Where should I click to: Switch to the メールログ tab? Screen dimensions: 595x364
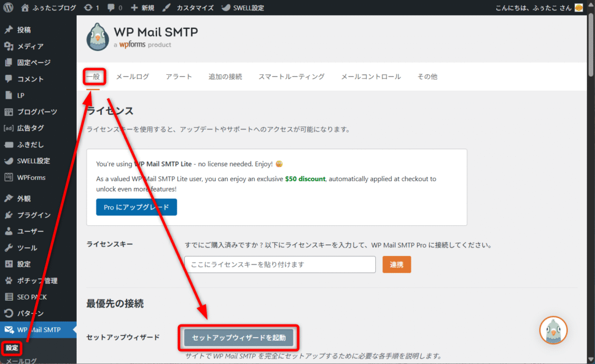tap(132, 77)
